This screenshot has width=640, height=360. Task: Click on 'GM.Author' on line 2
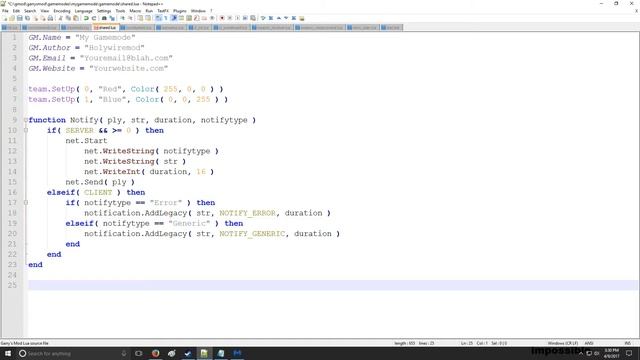49,48
